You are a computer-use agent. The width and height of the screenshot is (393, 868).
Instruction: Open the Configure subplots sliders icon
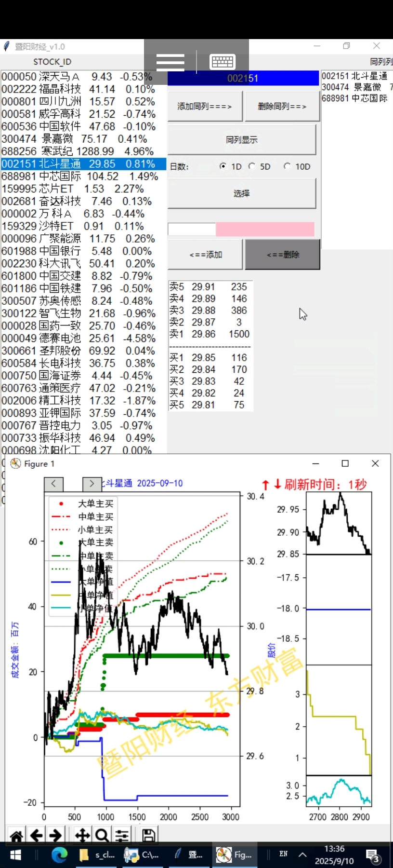pyautogui.click(x=122, y=836)
